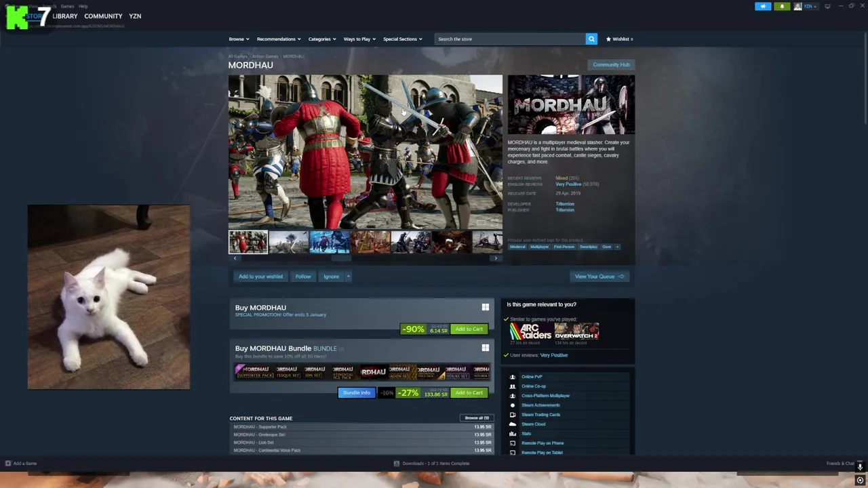Viewport: 868px width, 488px height.
Task: Go to the COMMUNITY tab
Action: click(103, 16)
